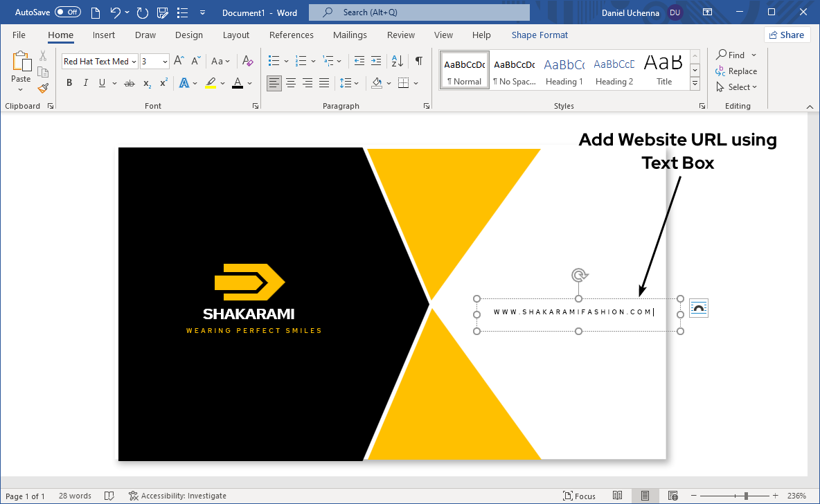Center align the paragraph text
Viewport: 820px width, 504px height.
(291, 83)
